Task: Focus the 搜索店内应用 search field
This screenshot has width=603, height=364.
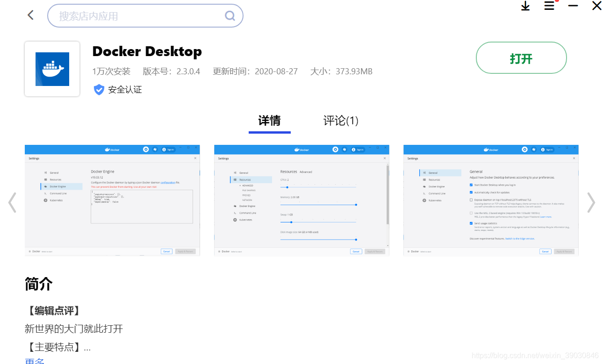Action: click(145, 16)
